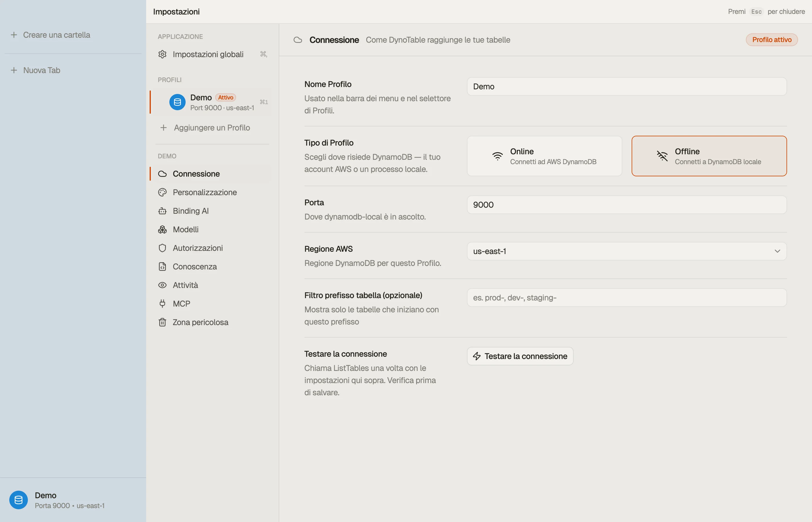The image size is (812, 522).
Task: Click the shield icon for Autorizzazioni
Action: (162, 248)
